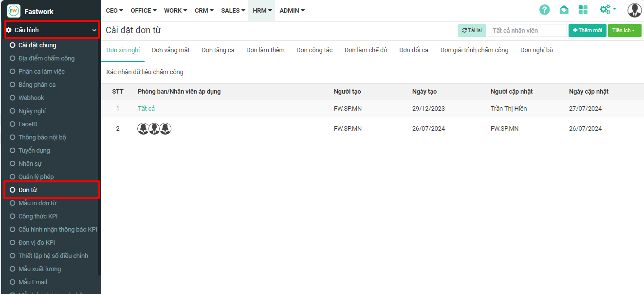644x294 pixels.
Task: Open the help question mark icon
Action: pyautogui.click(x=545, y=10)
